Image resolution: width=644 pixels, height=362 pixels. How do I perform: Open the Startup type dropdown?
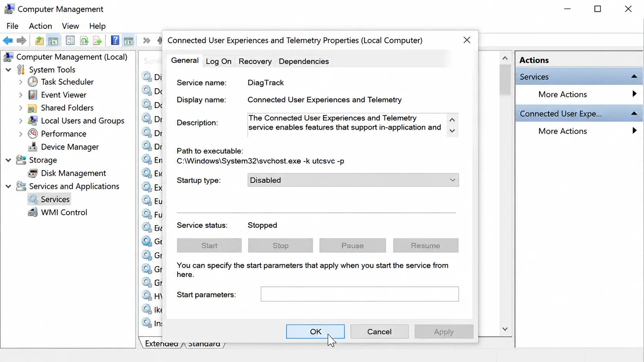(x=353, y=180)
